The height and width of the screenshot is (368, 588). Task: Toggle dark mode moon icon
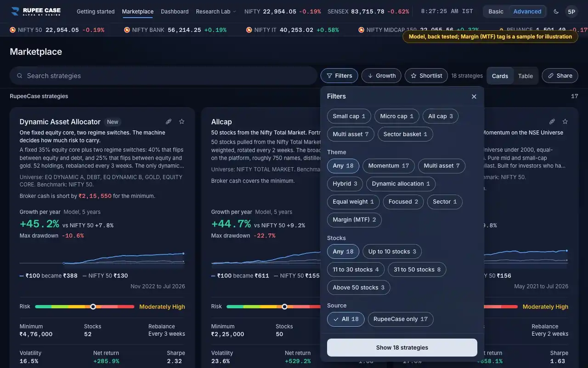556,11
